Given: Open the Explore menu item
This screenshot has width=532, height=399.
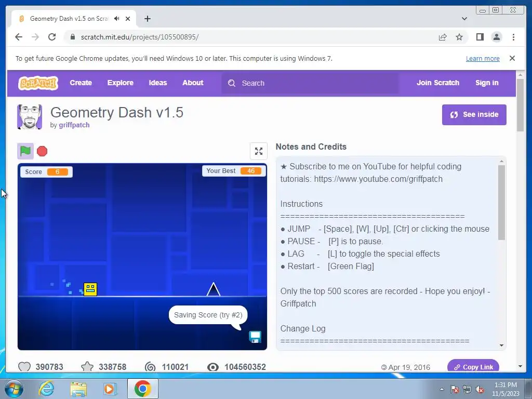Looking at the screenshot, I should 121,83.
